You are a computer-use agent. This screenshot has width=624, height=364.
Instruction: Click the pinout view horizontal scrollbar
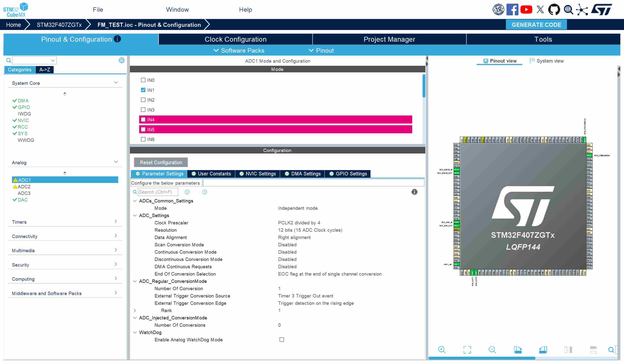pyautogui.click(x=482, y=358)
